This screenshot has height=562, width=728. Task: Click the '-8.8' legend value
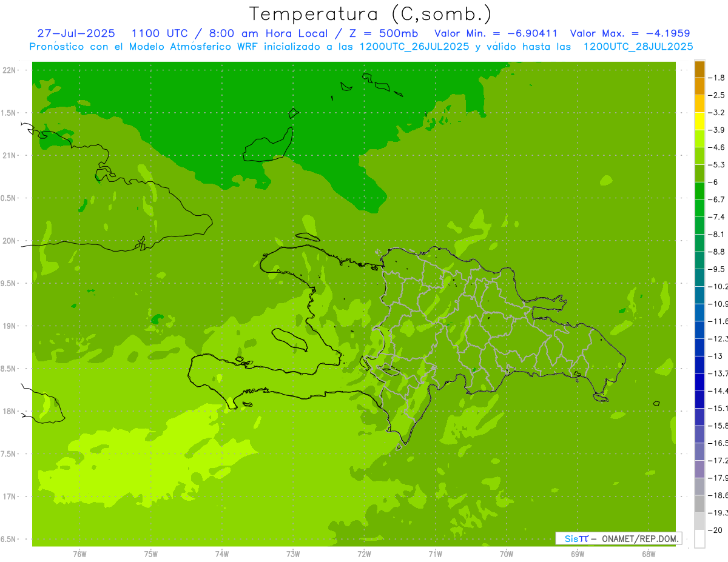point(716,252)
